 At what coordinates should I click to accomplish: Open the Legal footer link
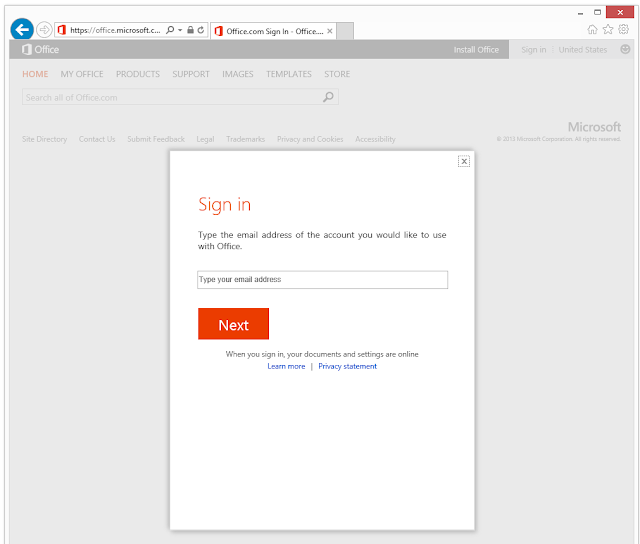coord(205,139)
